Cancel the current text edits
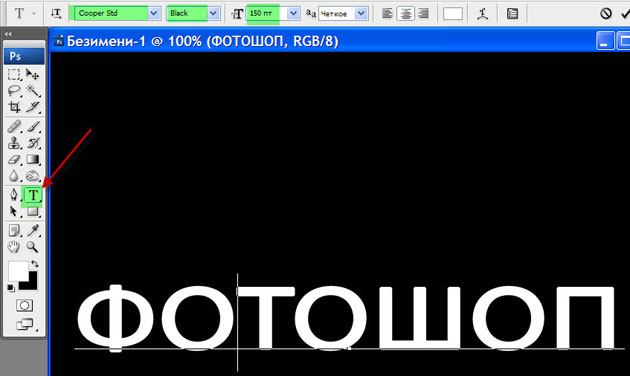630x376 pixels. tap(605, 14)
